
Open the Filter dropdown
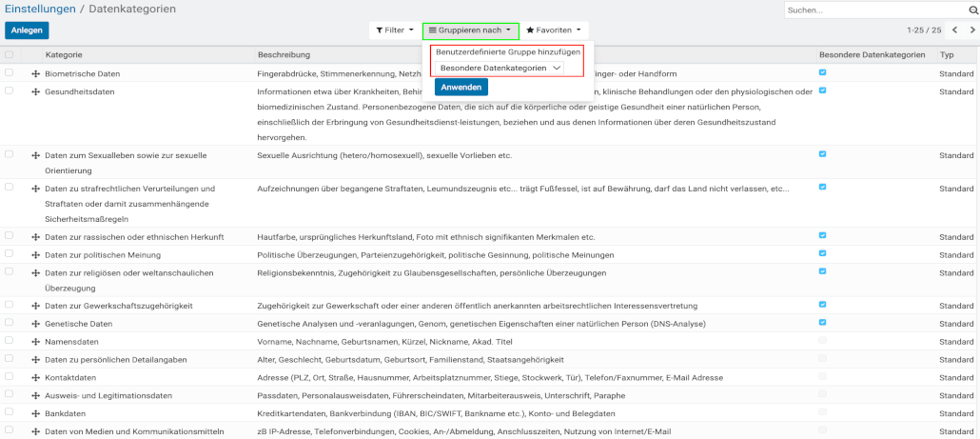pyautogui.click(x=392, y=30)
